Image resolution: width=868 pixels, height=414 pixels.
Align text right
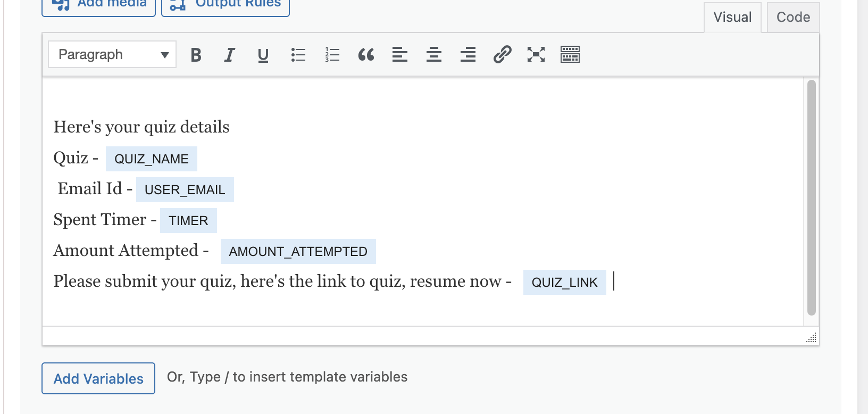468,55
